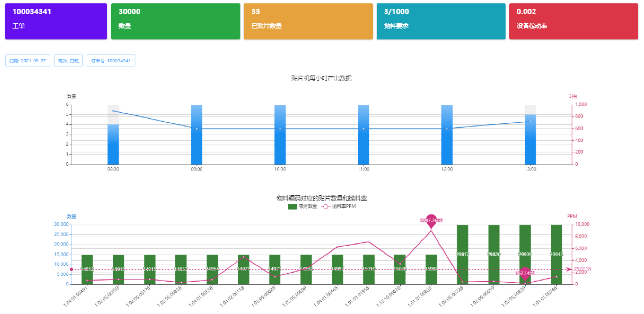644x314 pixels.
Task: Select the red 设备稼动率 card showing 0.002
Action: click(574, 21)
